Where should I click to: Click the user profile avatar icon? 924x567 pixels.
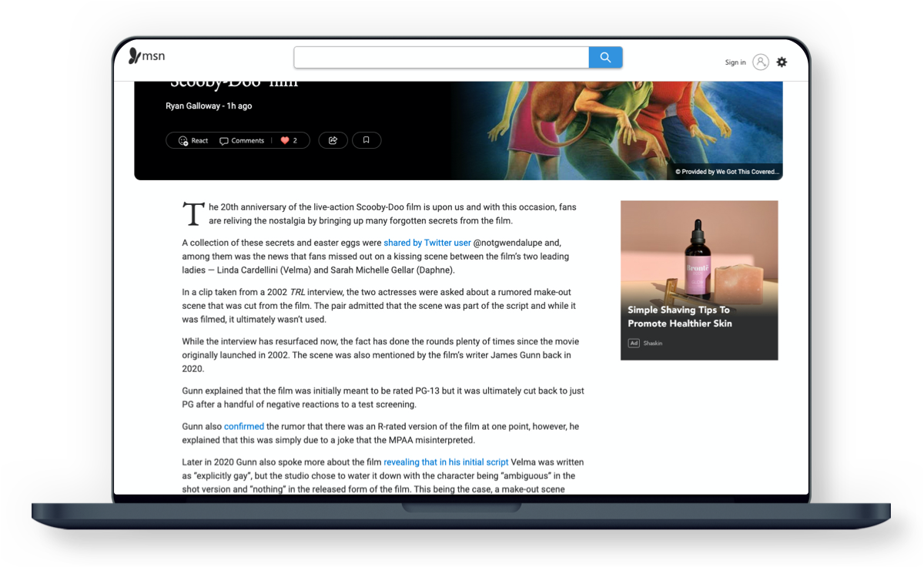pyautogui.click(x=761, y=62)
